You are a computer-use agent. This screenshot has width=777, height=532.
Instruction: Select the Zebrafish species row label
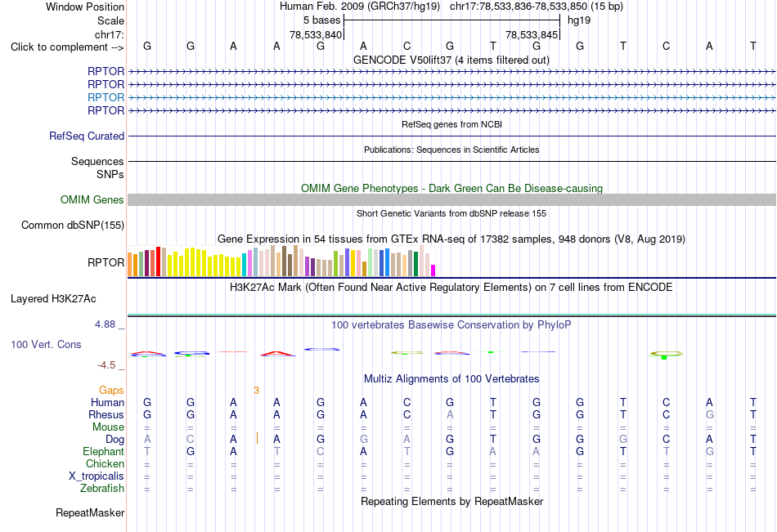point(102,488)
